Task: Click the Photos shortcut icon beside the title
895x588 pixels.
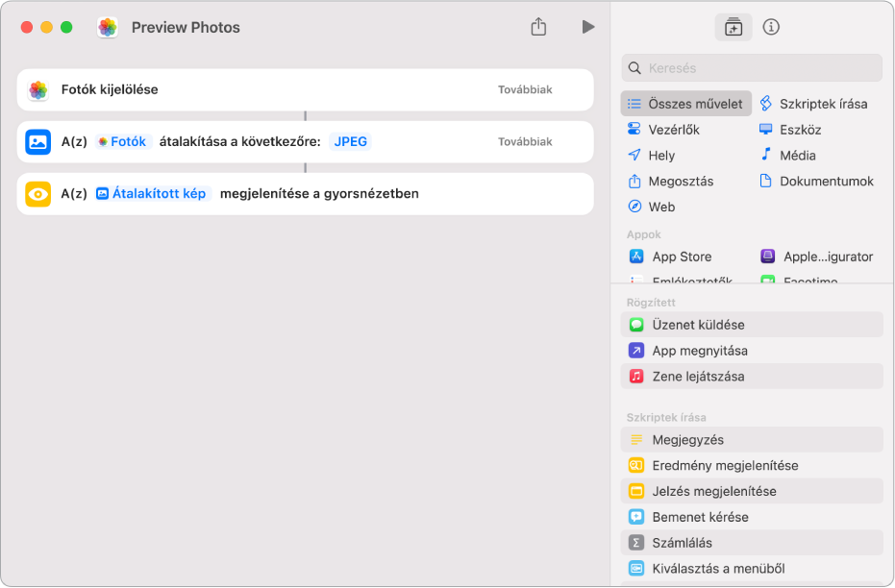Action: [108, 27]
